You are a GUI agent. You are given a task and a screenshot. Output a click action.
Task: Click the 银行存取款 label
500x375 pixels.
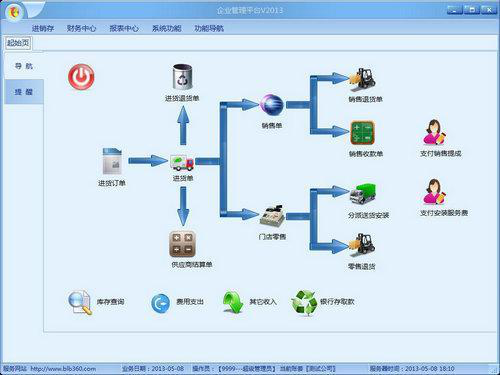click(337, 302)
